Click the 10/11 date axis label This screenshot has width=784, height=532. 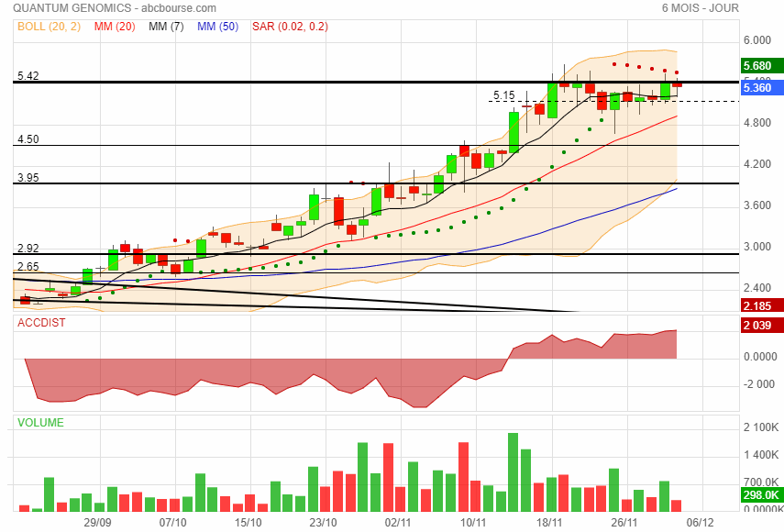[x=473, y=523]
